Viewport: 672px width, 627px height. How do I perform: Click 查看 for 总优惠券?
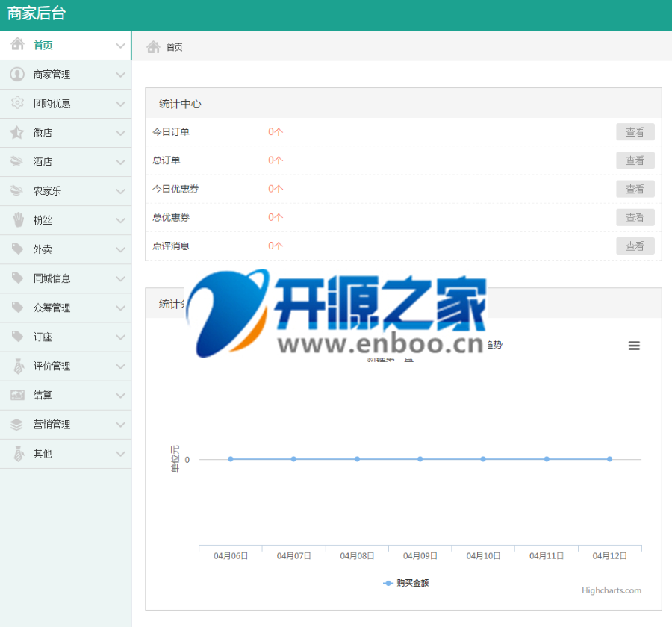point(635,217)
